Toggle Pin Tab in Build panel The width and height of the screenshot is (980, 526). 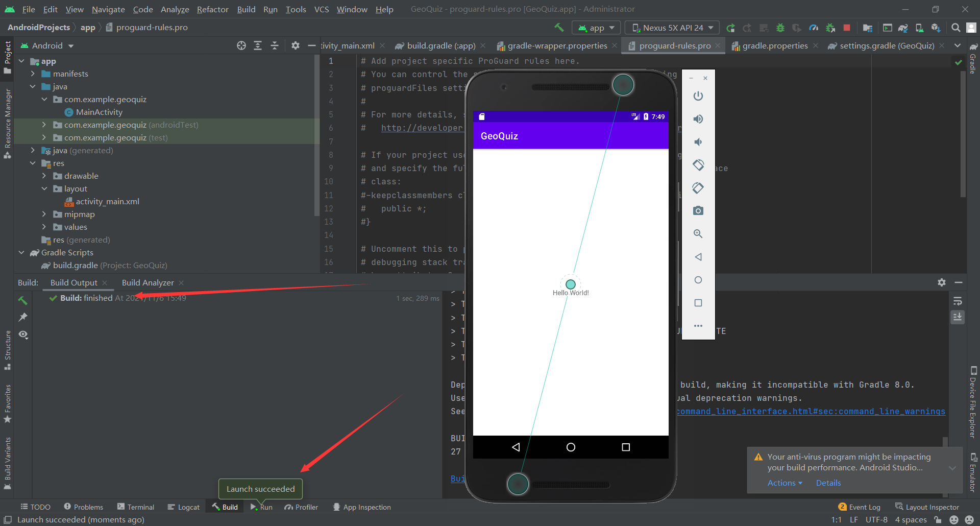coord(23,317)
